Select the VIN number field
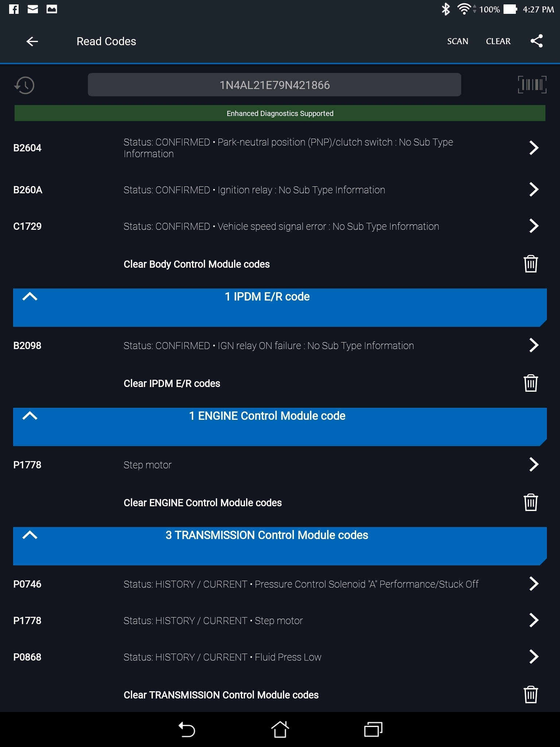The height and width of the screenshot is (747, 560). pyautogui.click(x=274, y=85)
